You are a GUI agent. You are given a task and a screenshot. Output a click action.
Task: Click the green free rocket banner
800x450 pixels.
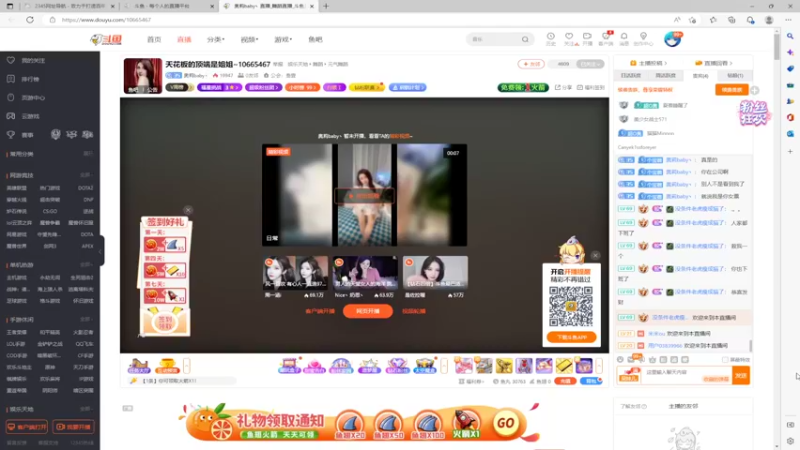523,87
